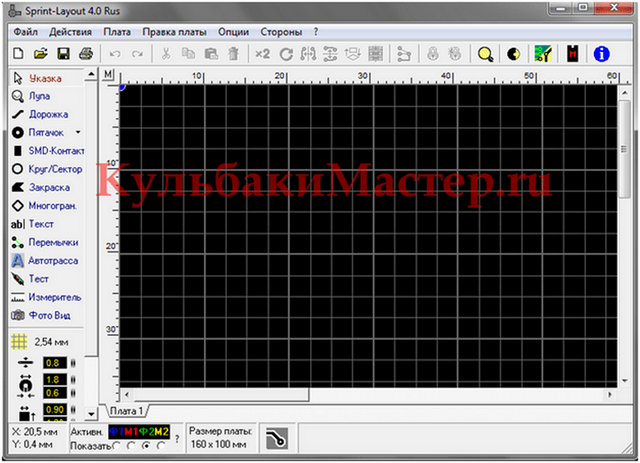Select fourth Показать radio button under М2
The height and width of the screenshot is (463, 640).
(x=161, y=446)
